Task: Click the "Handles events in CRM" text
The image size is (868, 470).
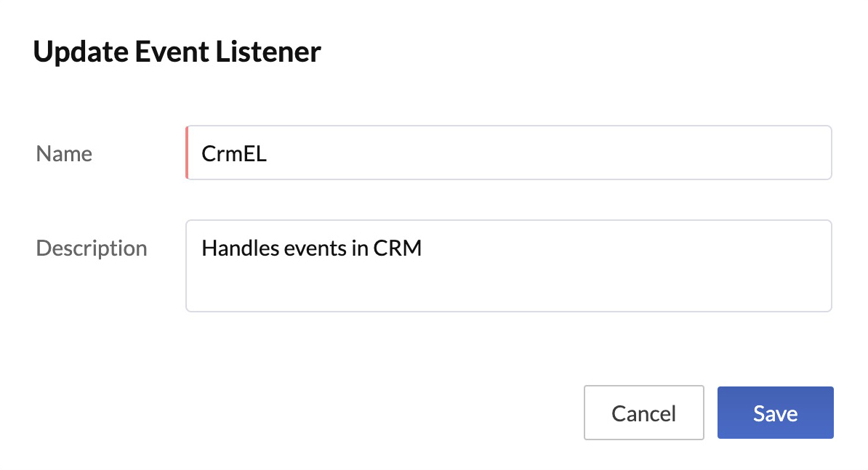Action: 311,248
